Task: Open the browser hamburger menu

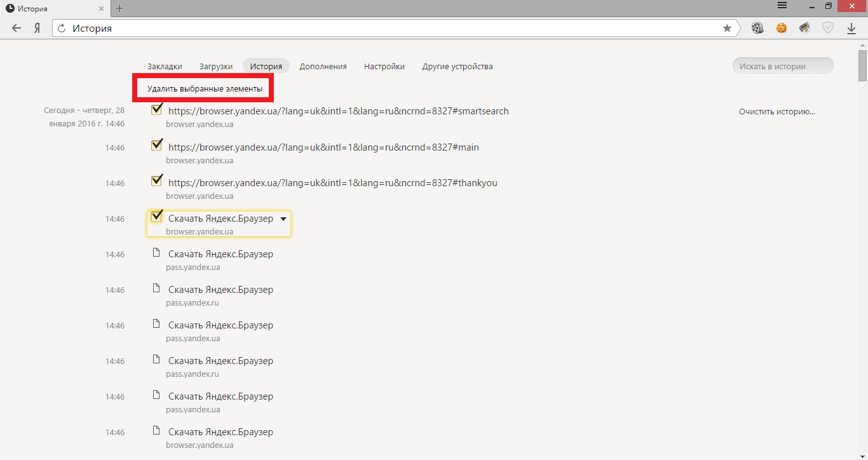Action: (x=782, y=5)
